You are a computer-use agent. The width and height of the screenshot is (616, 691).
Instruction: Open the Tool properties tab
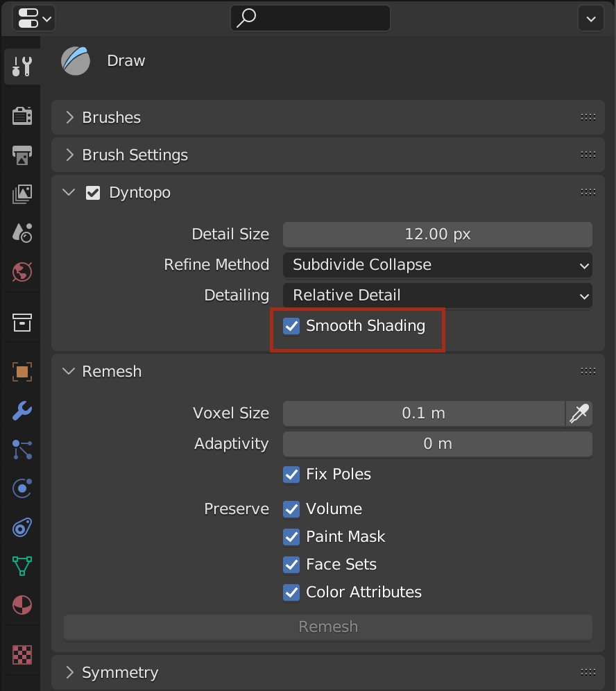click(22, 67)
